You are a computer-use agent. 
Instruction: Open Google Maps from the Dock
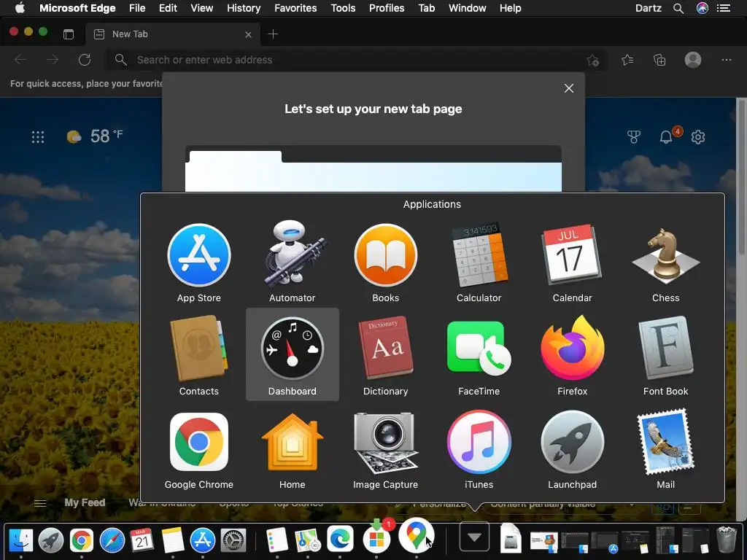pyautogui.click(x=417, y=535)
